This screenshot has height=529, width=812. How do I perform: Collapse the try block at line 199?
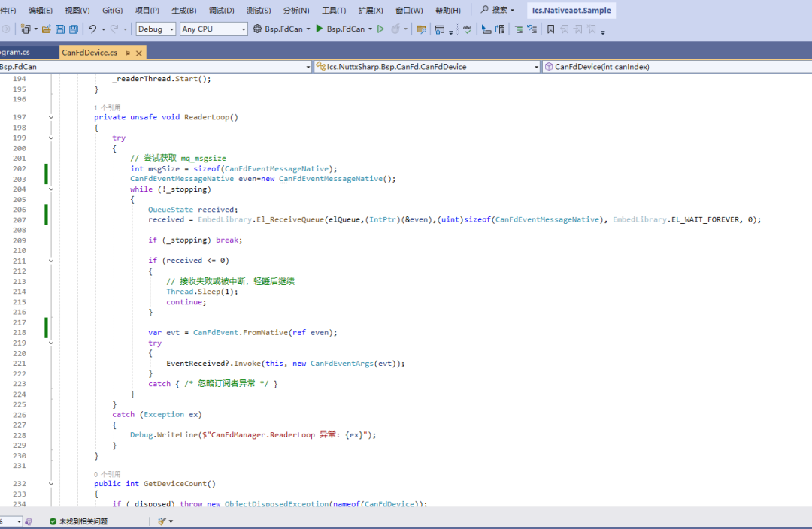coord(51,138)
